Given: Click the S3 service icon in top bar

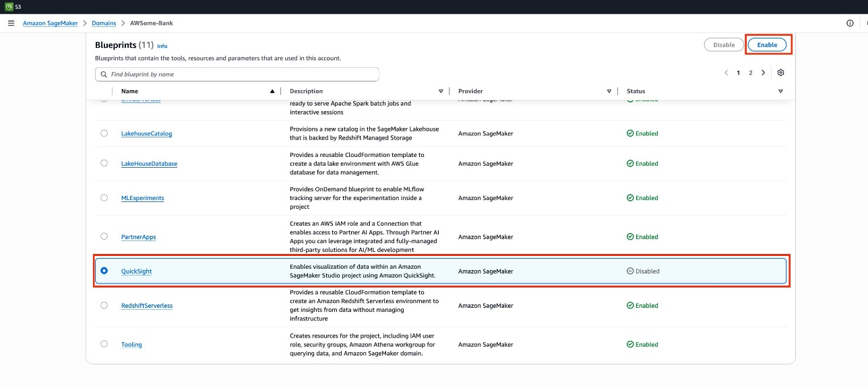Looking at the screenshot, I should tap(9, 6).
